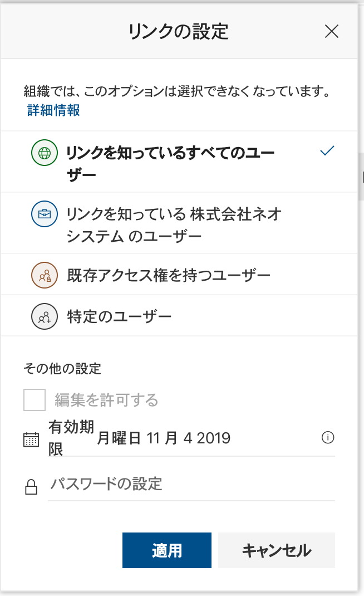Click the briefcase organization icon
Viewport: 364px width, 596px height.
pos(44,213)
